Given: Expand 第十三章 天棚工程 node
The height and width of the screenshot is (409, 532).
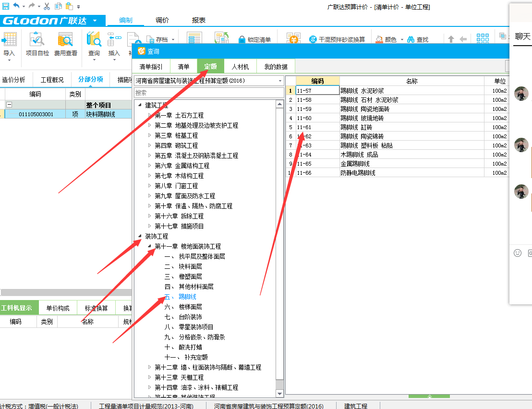Looking at the screenshot, I should (x=149, y=377).
